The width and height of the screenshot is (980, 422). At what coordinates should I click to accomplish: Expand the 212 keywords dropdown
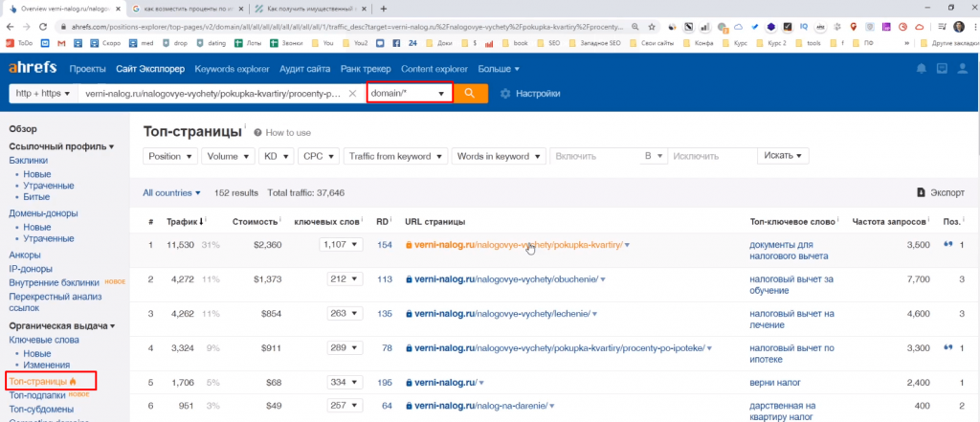pos(345,278)
